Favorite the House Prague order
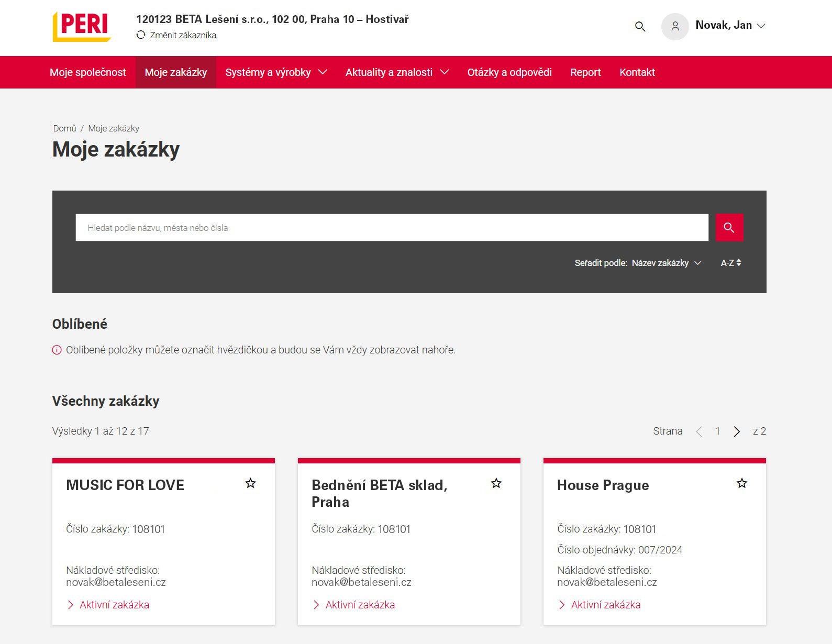Viewport: 832px width, 644px height. [x=741, y=483]
